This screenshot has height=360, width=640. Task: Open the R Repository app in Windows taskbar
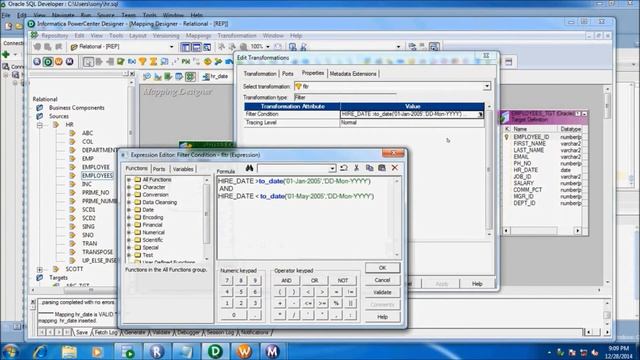pyautogui.click(x=156, y=351)
